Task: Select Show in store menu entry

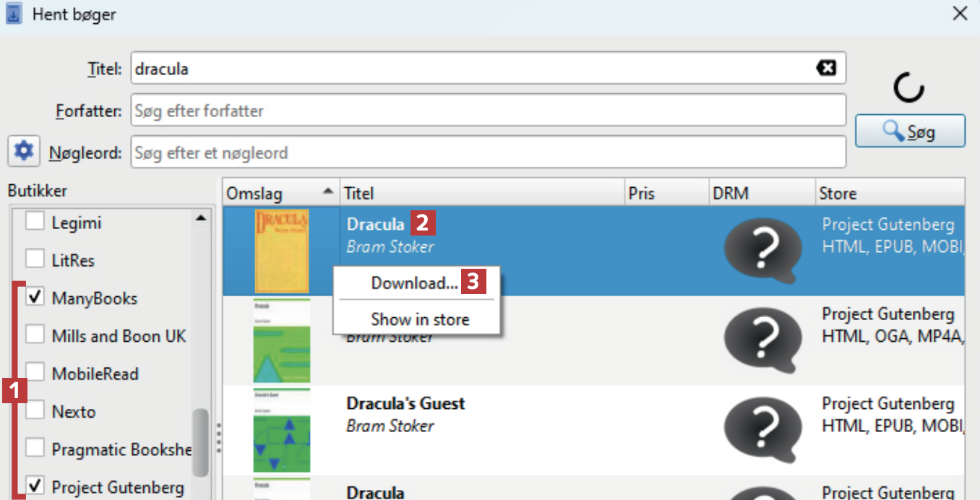Action: pyautogui.click(x=420, y=319)
